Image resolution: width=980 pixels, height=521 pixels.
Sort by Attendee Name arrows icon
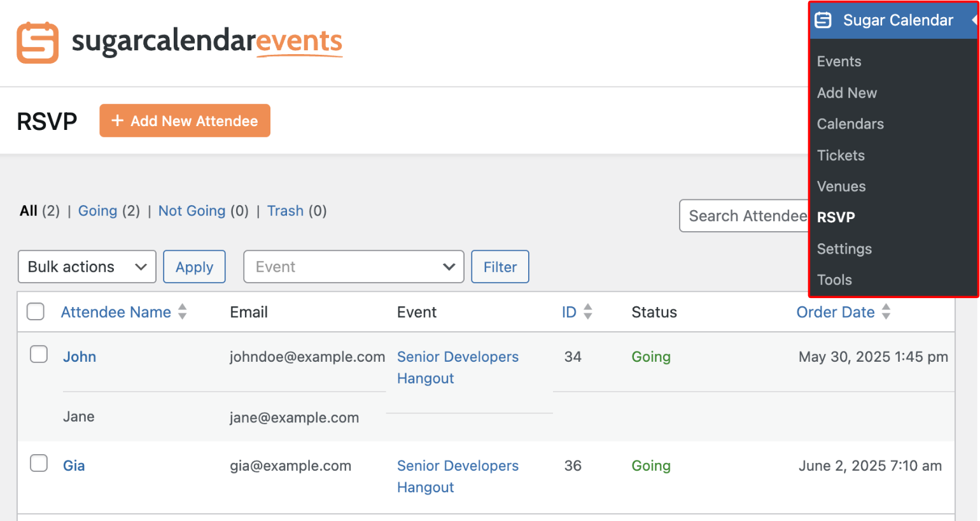click(183, 311)
